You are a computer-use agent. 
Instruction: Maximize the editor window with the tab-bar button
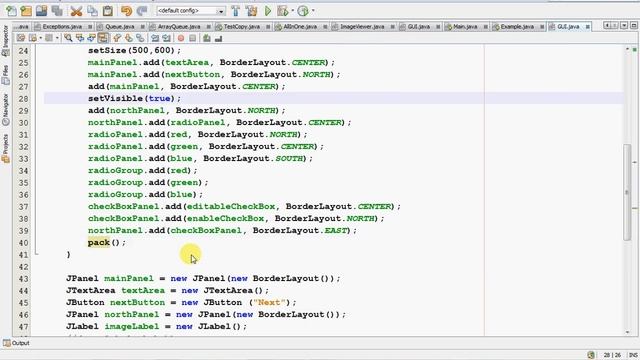pyautogui.click(x=634, y=26)
